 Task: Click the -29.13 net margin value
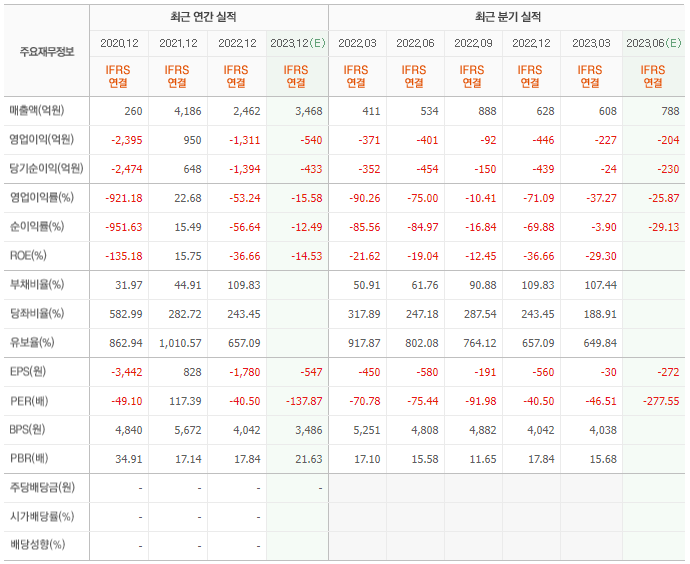[x=664, y=227]
